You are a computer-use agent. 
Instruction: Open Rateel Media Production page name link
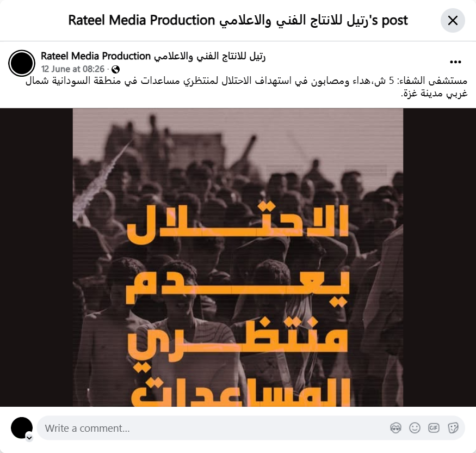pos(153,56)
